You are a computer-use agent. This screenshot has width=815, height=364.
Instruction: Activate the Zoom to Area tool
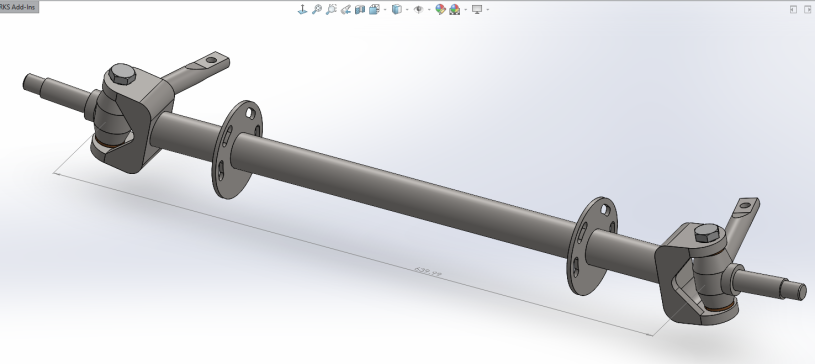point(331,9)
